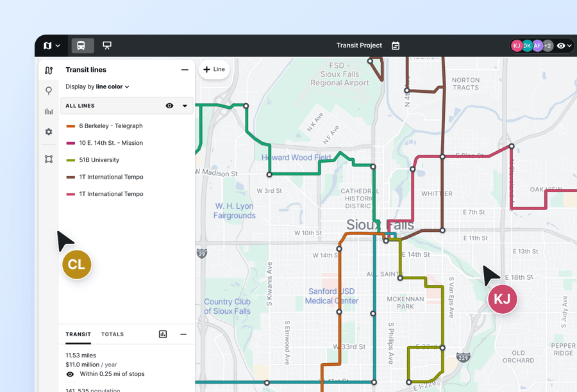
Task: Click the orange swatch for 6 Berkeley
Action: (x=71, y=126)
